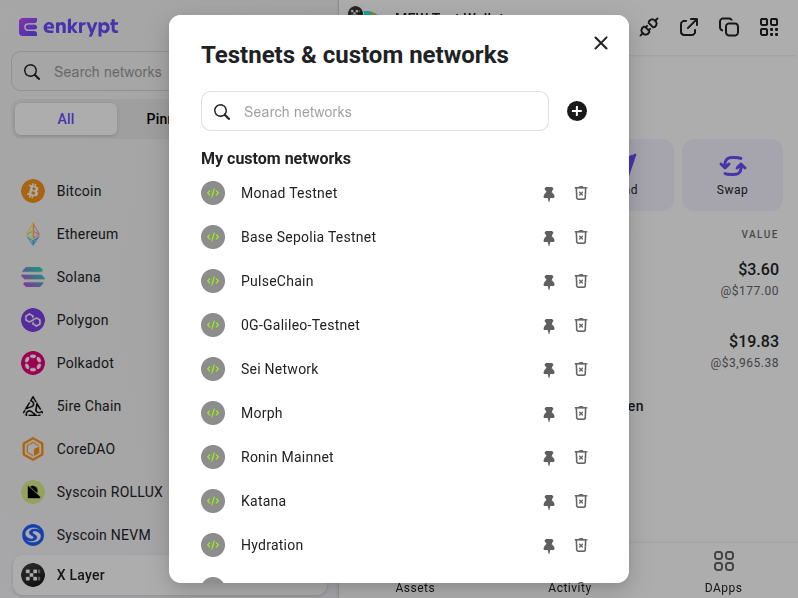Click the Morph network icon

213,413
